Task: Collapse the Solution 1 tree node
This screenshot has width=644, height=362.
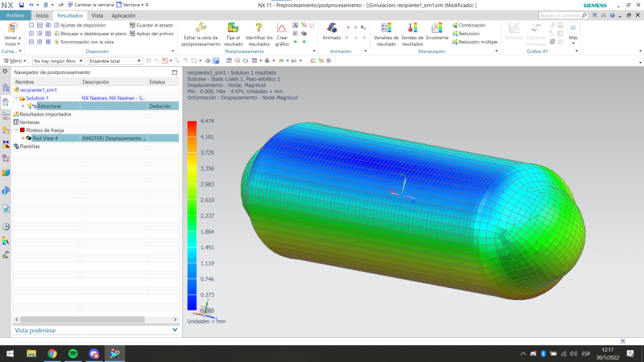Action: click(17, 98)
